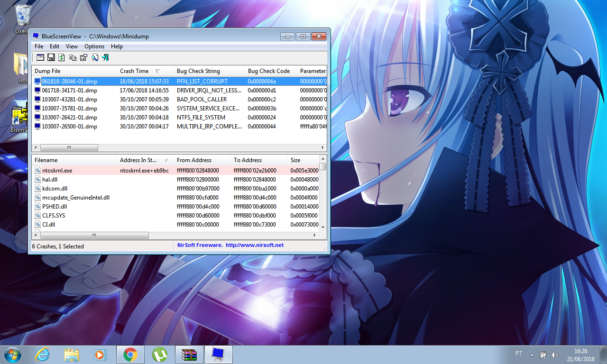The height and width of the screenshot is (364, 607).
Task: Click the BlueScreenView taskbar button
Action: (219, 354)
